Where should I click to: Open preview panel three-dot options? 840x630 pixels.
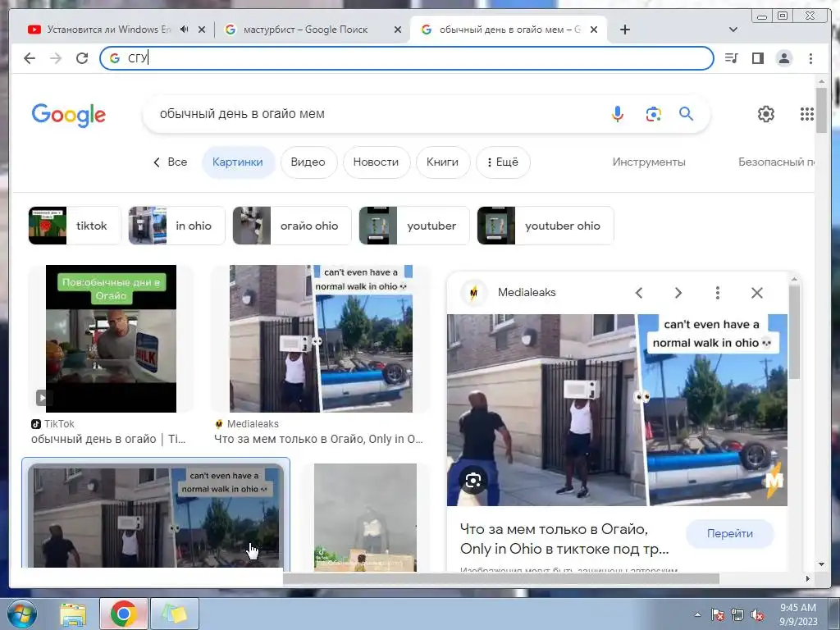(x=717, y=293)
